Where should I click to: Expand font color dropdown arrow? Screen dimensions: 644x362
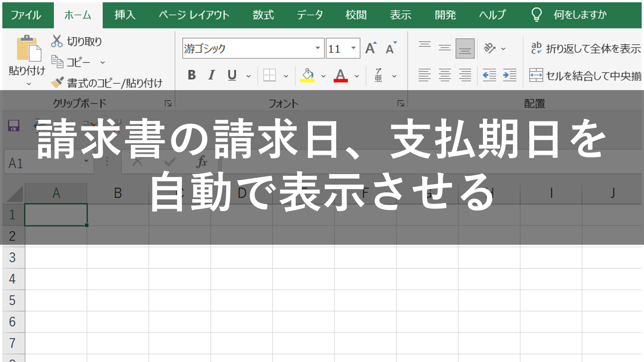[357, 76]
